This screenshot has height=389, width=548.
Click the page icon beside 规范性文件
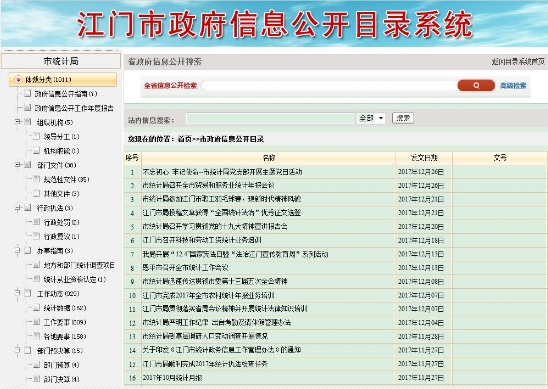[36, 179]
